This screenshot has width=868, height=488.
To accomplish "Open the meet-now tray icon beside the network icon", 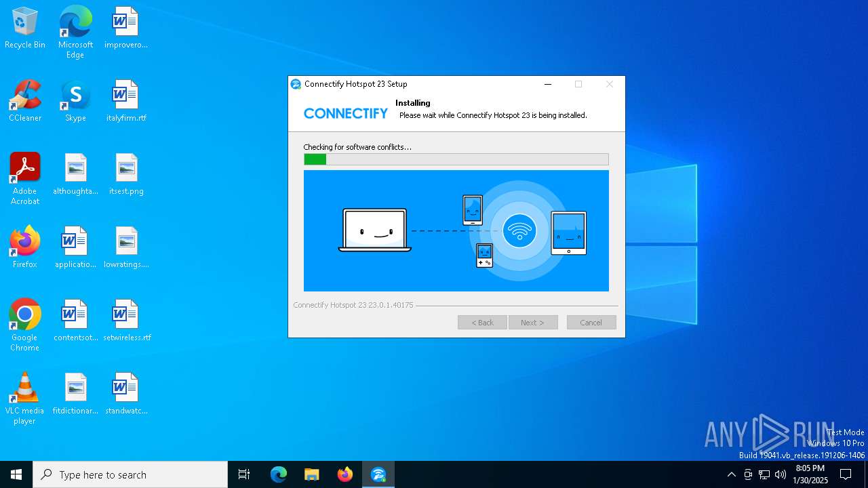I will tap(748, 474).
